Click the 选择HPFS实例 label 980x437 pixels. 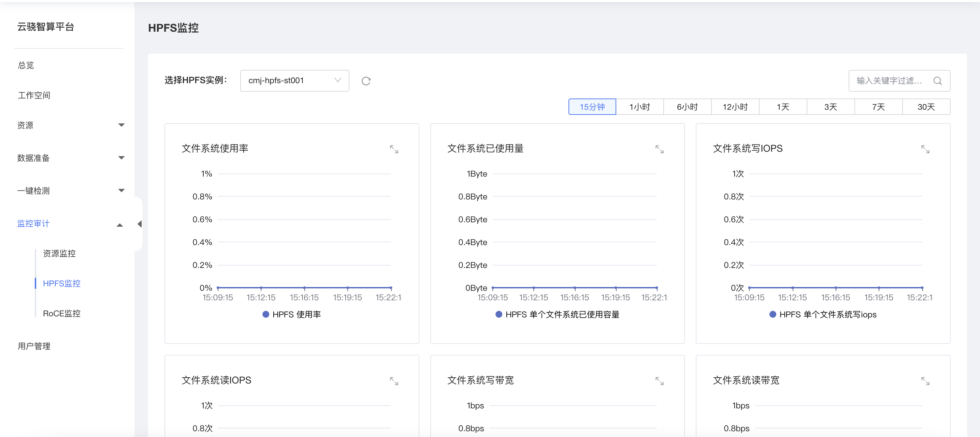(196, 80)
